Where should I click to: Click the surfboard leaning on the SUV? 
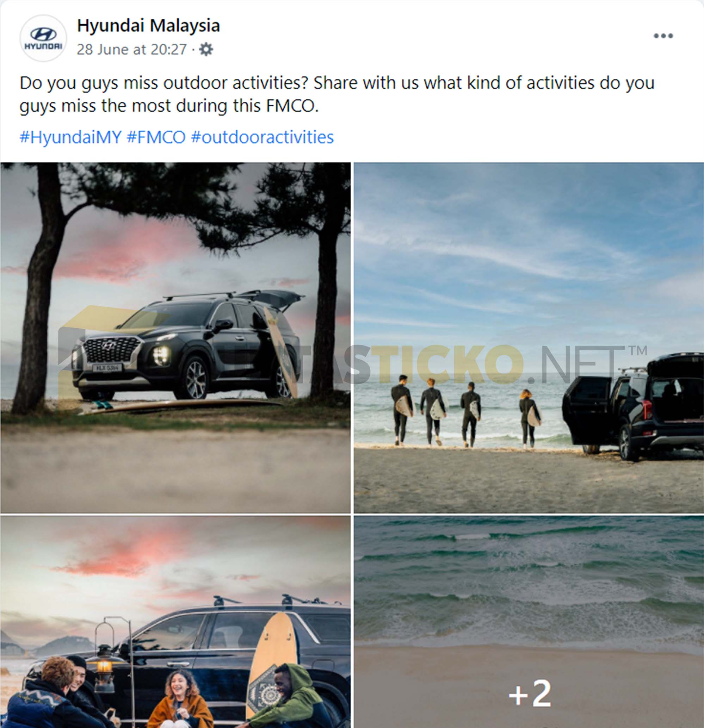[x=281, y=351]
